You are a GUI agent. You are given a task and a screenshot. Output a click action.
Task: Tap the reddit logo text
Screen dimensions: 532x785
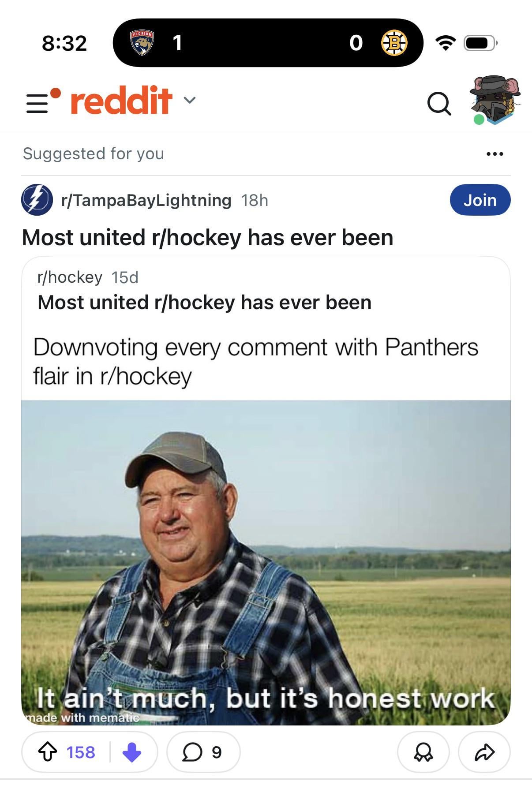[x=121, y=100]
